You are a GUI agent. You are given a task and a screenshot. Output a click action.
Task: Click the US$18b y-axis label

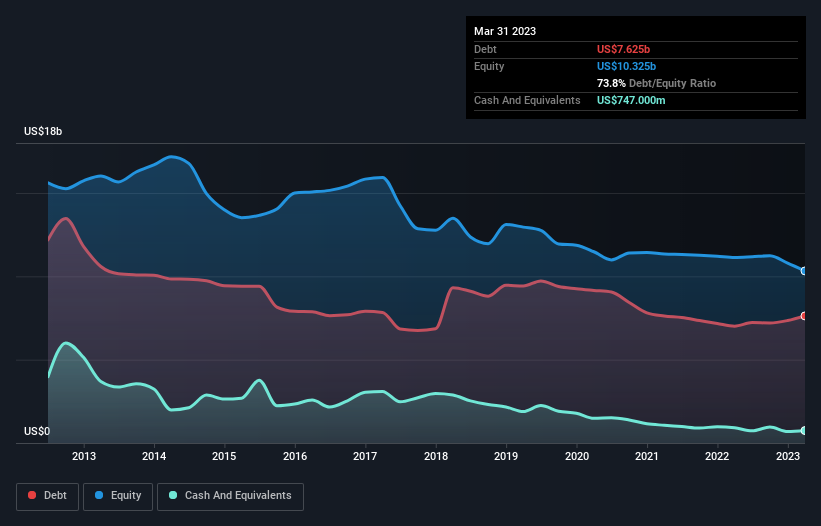click(x=43, y=131)
